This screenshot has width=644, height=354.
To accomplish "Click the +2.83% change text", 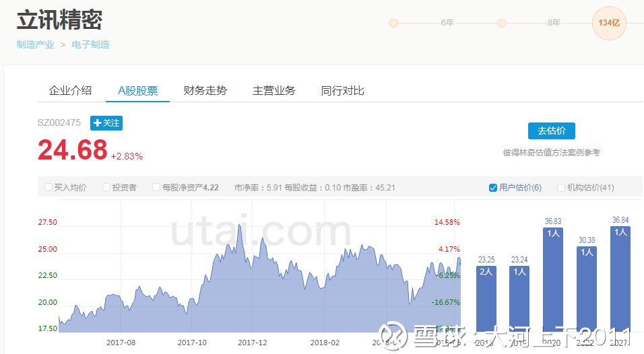I will click(127, 156).
